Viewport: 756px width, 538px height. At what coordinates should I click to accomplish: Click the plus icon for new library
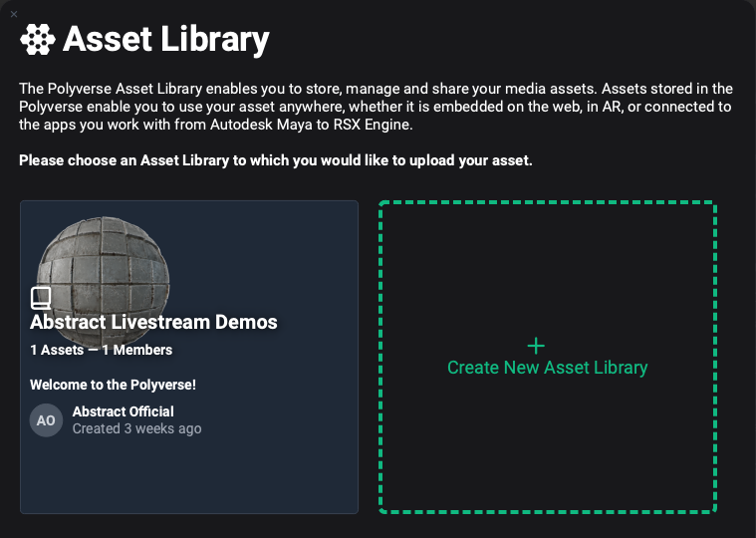tap(536, 346)
